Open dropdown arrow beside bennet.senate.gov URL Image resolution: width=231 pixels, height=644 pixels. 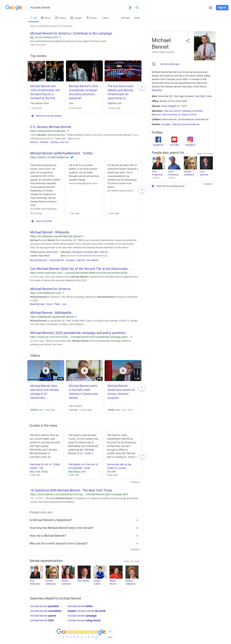tap(68, 131)
